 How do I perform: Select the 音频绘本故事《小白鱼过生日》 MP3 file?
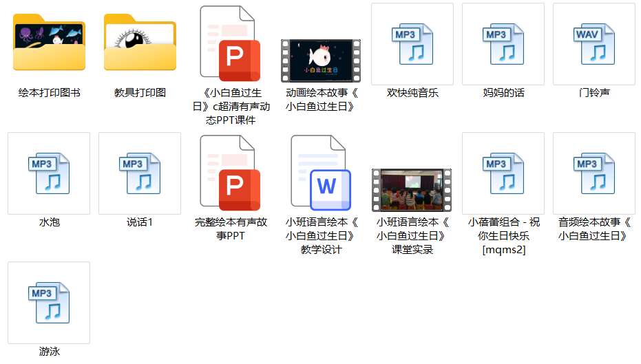594,173
